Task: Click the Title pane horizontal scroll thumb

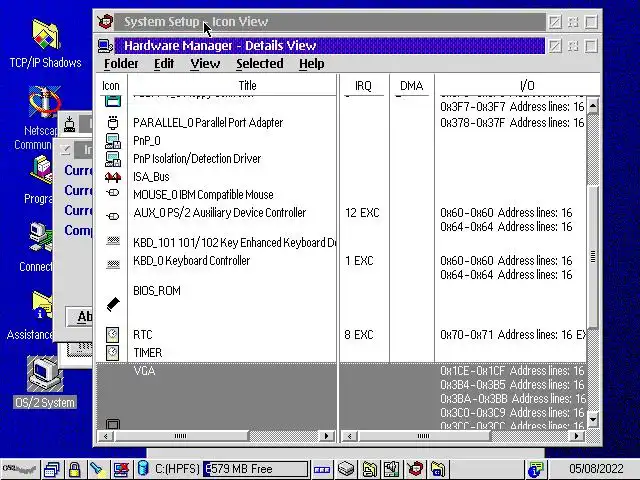Action: click(x=180, y=436)
